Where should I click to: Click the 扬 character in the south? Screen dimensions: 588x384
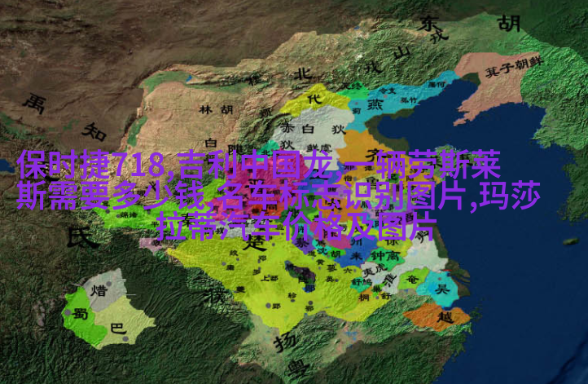[284, 343]
